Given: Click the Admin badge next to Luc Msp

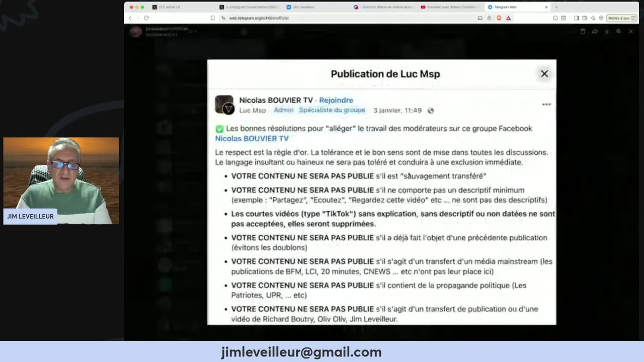Looking at the screenshot, I should (x=283, y=110).
